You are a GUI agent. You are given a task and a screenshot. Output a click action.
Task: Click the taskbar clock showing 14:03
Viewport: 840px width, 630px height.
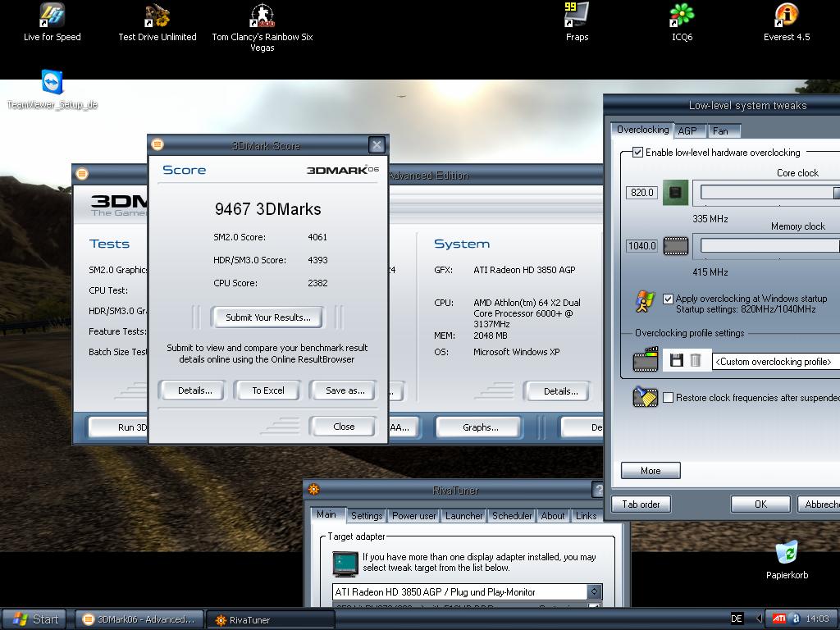[817, 619]
